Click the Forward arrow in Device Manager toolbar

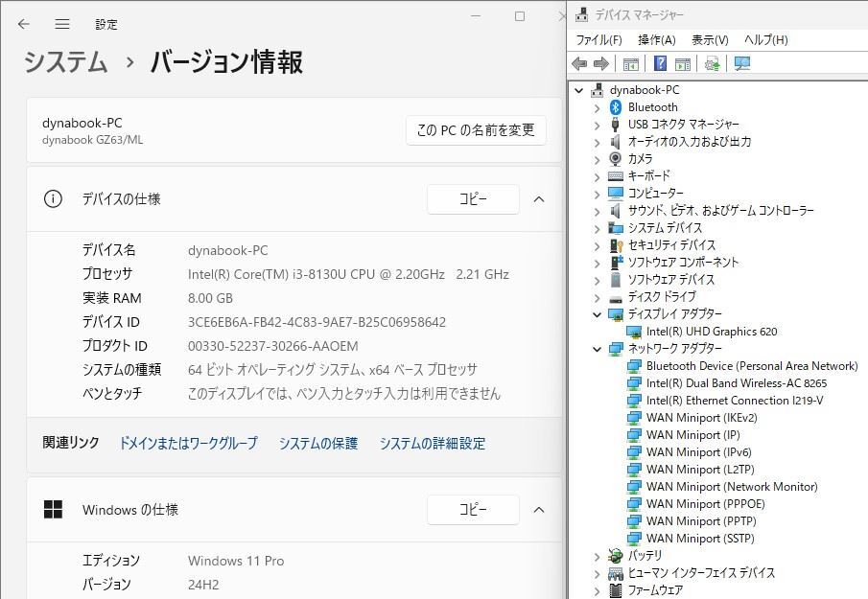tap(601, 64)
